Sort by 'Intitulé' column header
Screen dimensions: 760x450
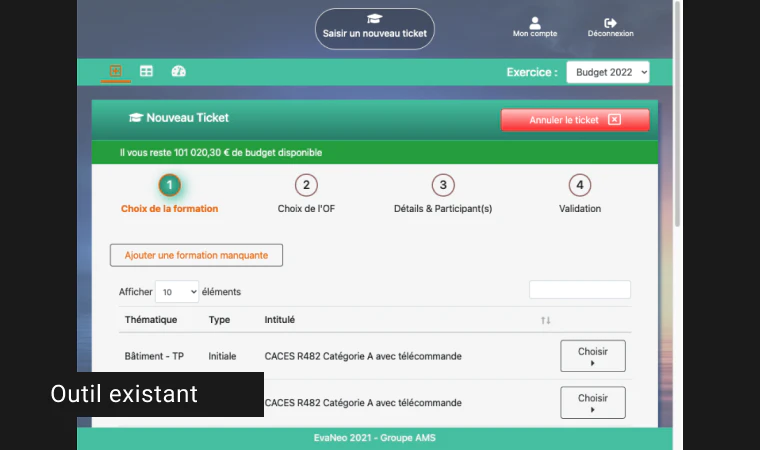(280, 320)
